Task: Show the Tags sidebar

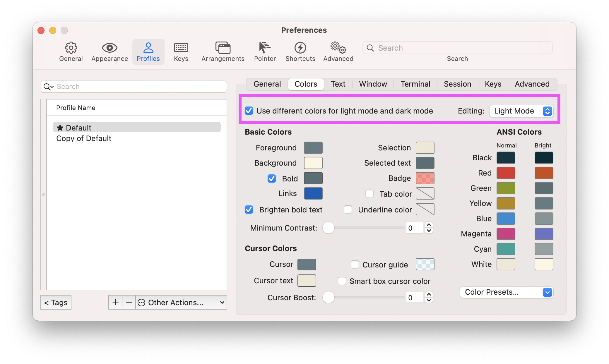Action: point(56,302)
